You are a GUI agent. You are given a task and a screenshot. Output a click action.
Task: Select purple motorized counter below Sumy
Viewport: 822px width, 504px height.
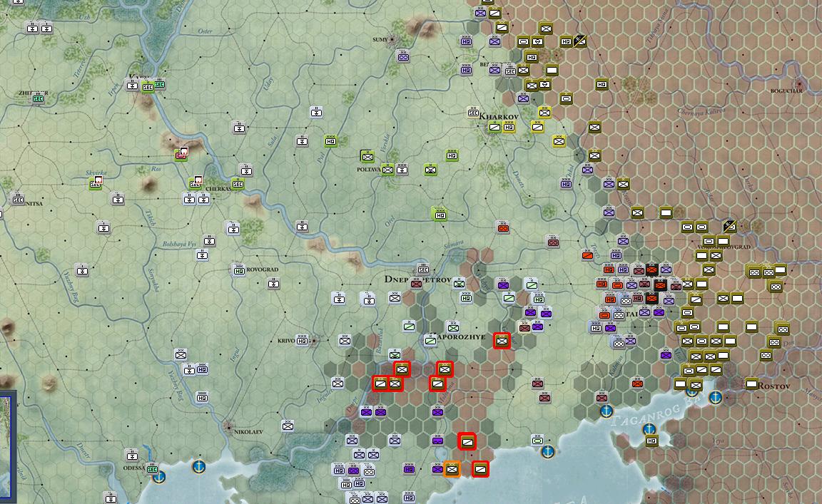click(x=403, y=56)
